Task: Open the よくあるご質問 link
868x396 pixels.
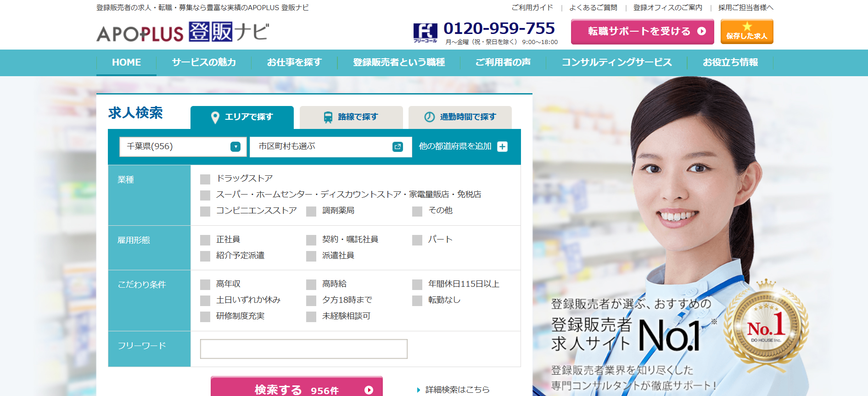Action: pyautogui.click(x=593, y=8)
